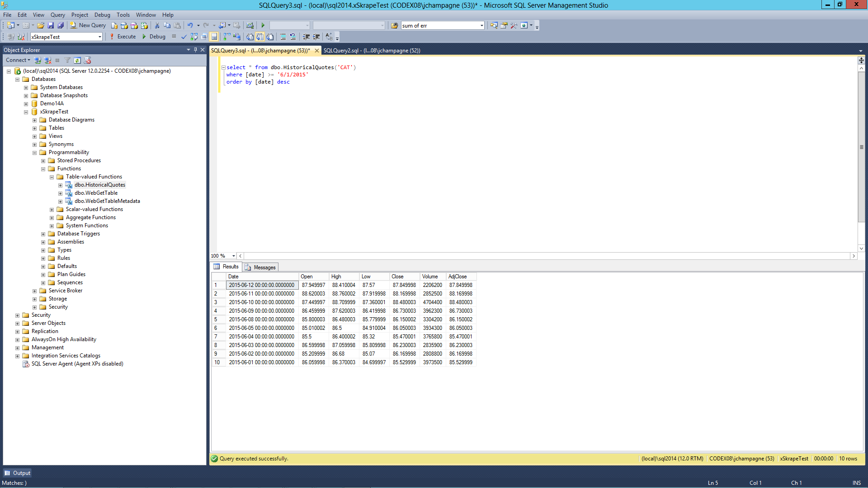Image resolution: width=868 pixels, height=488 pixels.
Task: Open the Tools menu
Action: 123,14
